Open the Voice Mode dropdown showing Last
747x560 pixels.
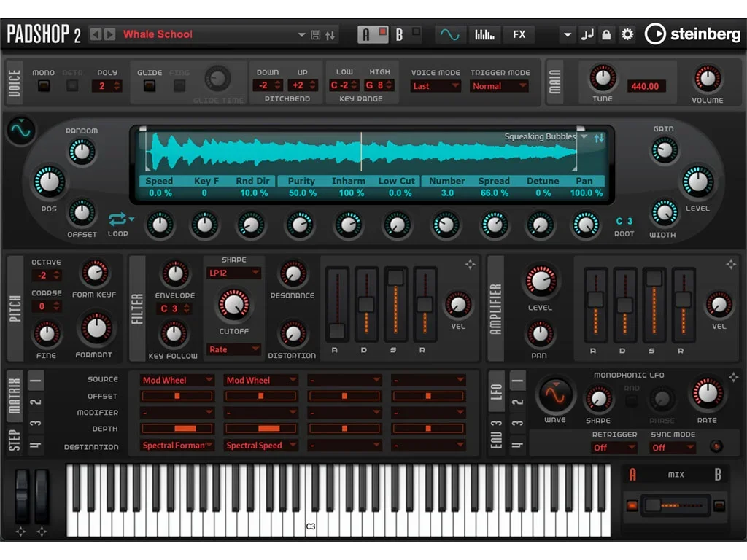(436, 86)
